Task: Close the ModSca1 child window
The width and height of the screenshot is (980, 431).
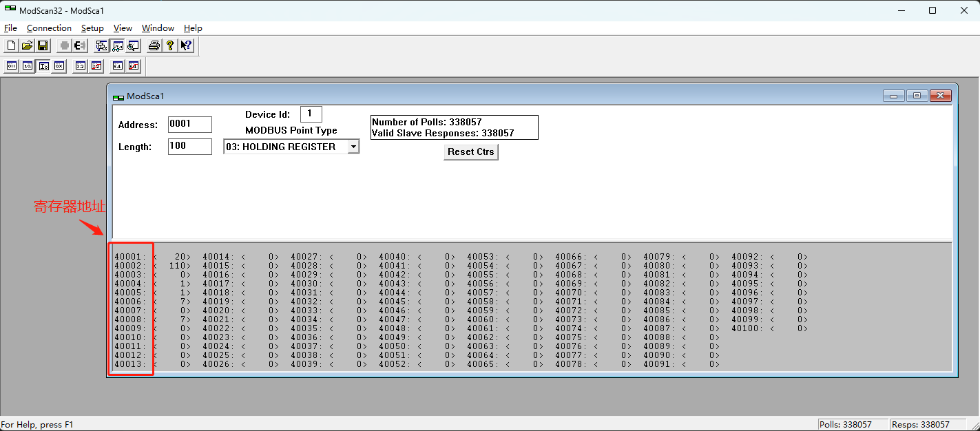Action: [940, 96]
